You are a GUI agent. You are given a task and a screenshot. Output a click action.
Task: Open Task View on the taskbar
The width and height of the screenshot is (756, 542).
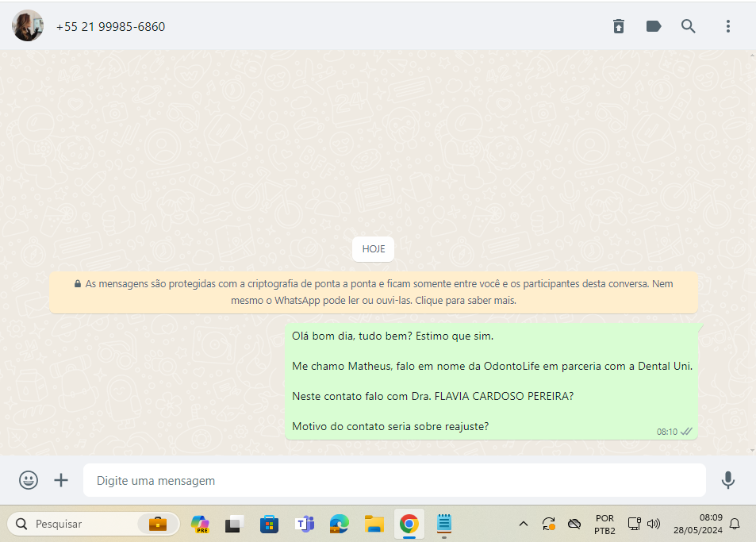235,524
